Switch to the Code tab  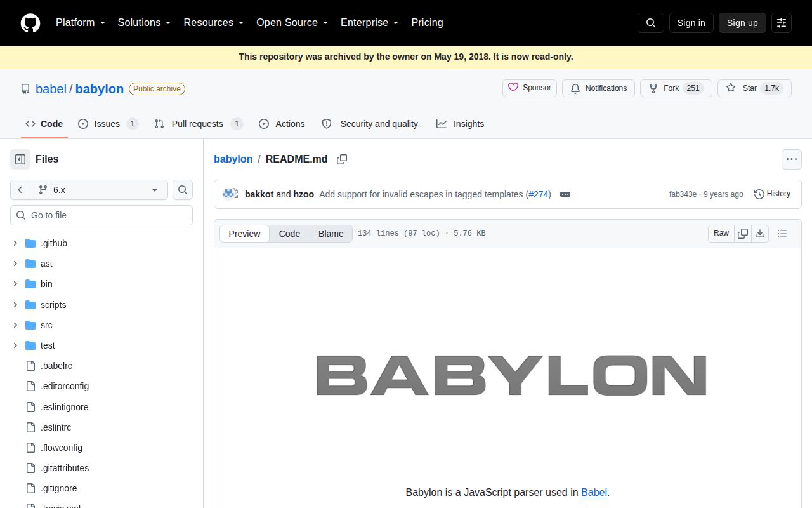[x=44, y=124]
